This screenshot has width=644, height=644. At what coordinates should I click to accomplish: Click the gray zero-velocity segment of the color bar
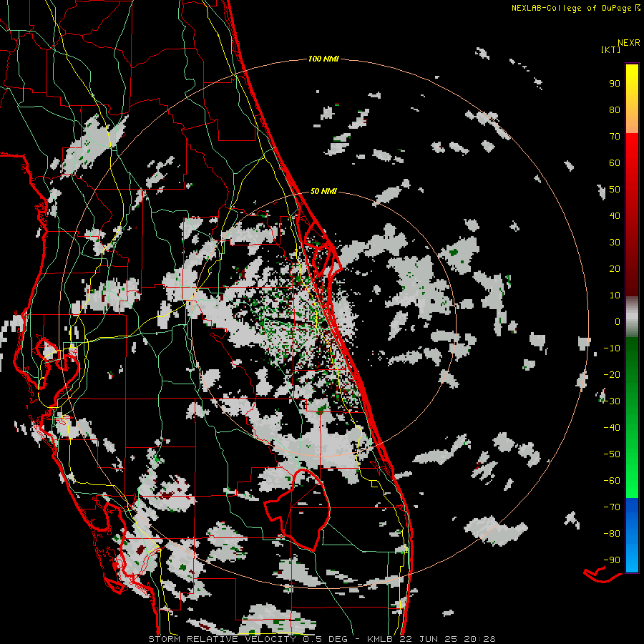point(632,317)
